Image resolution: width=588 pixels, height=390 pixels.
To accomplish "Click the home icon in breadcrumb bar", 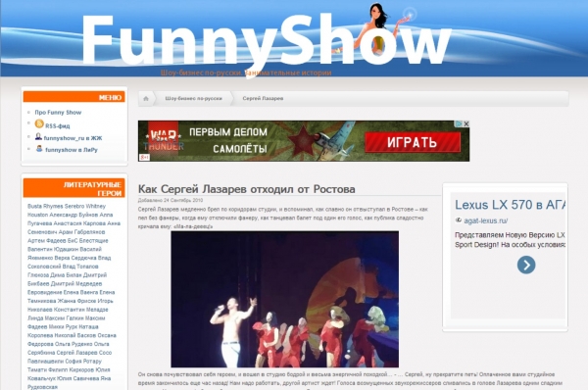I will click(x=146, y=99).
